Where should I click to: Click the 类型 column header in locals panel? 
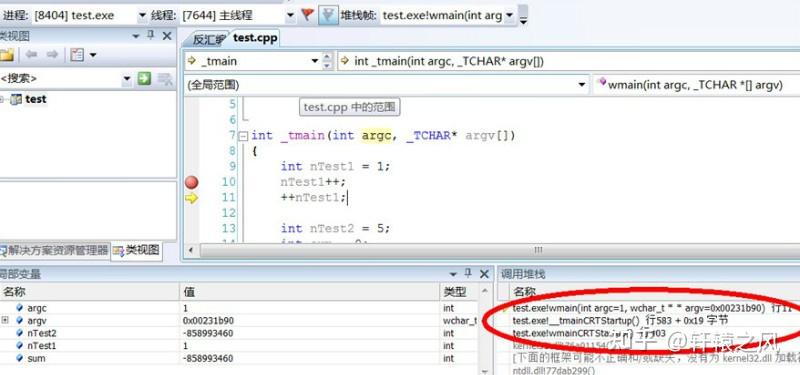pos(459,292)
